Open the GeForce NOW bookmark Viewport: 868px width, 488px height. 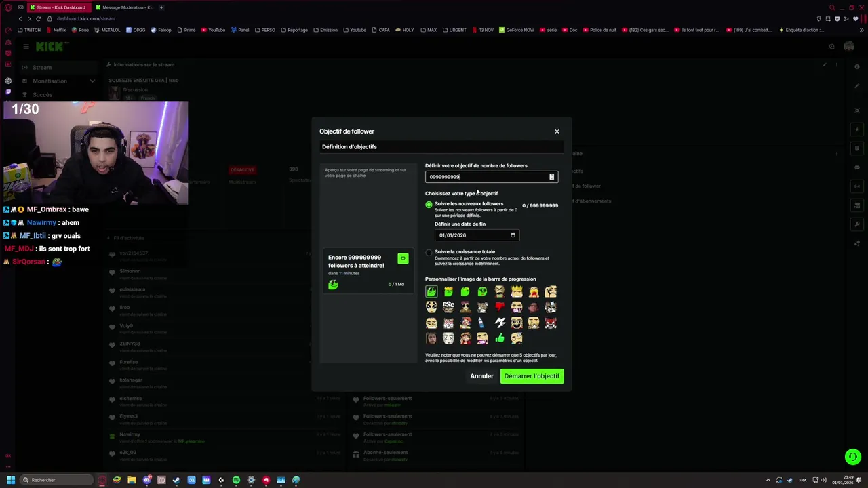pos(517,30)
